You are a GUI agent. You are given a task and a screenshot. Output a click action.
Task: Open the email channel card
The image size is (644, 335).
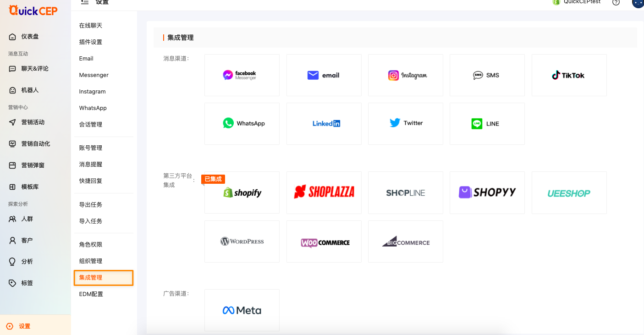324,75
